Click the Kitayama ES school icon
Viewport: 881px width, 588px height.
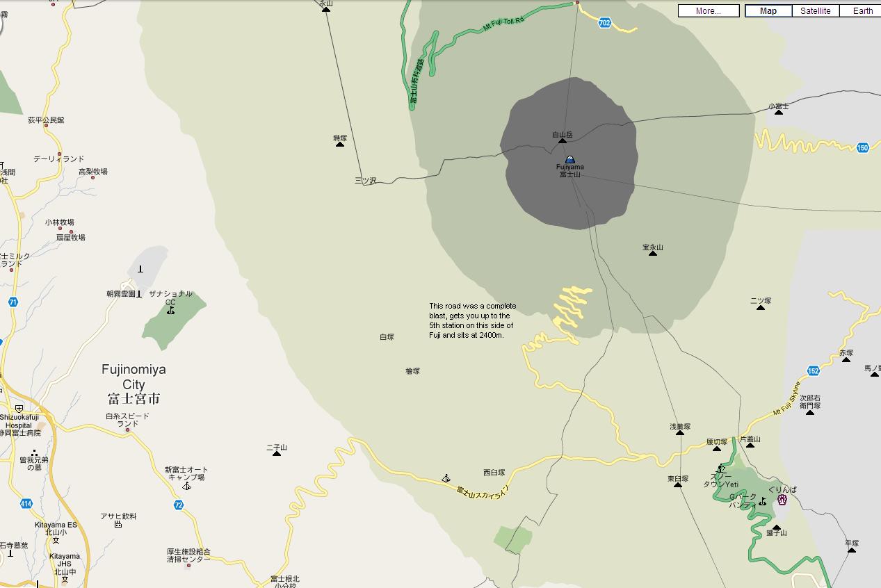(56, 540)
